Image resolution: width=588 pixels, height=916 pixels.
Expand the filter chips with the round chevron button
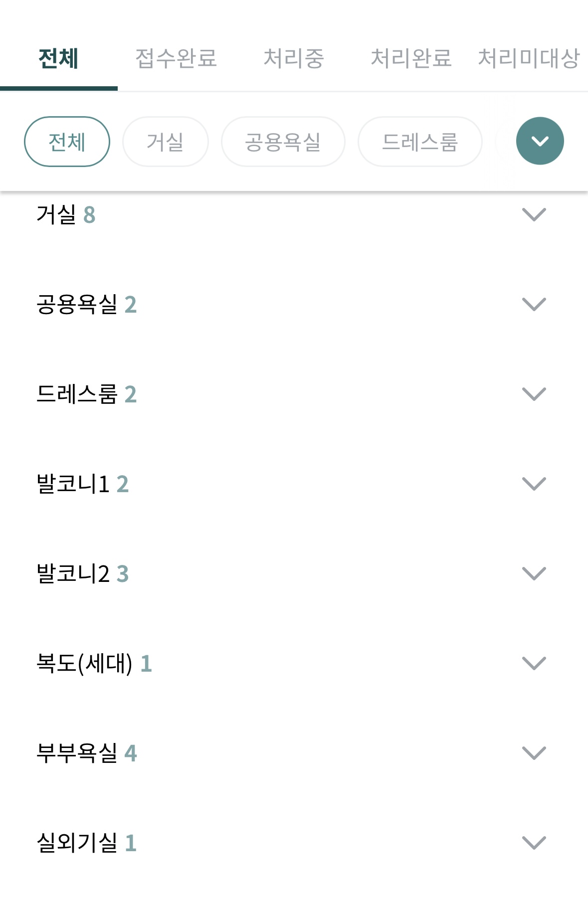click(540, 141)
